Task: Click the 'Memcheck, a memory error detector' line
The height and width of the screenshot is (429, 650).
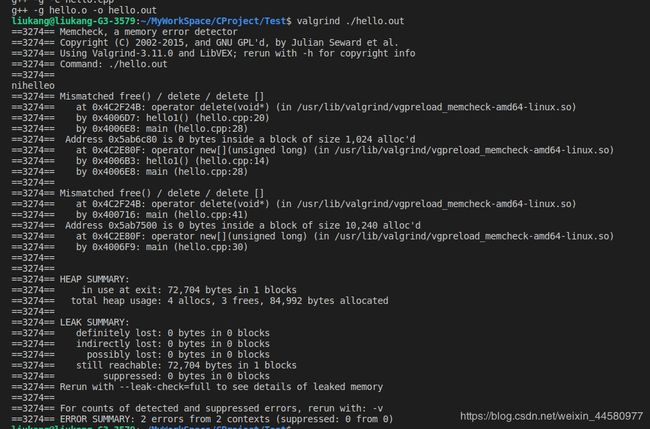Action: (x=124, y=32)
